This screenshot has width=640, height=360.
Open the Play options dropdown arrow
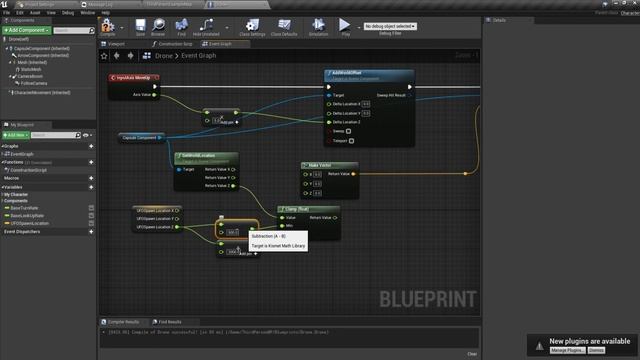pos(359,28)
